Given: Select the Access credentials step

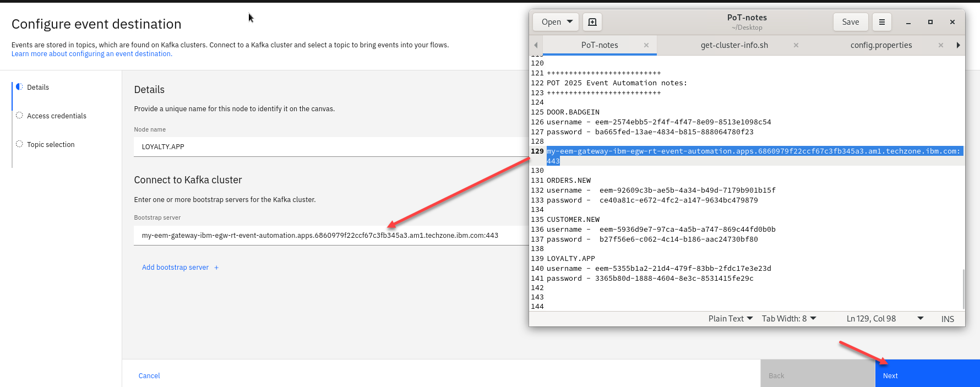Looking at the screenshot, I should pos(56,116).
